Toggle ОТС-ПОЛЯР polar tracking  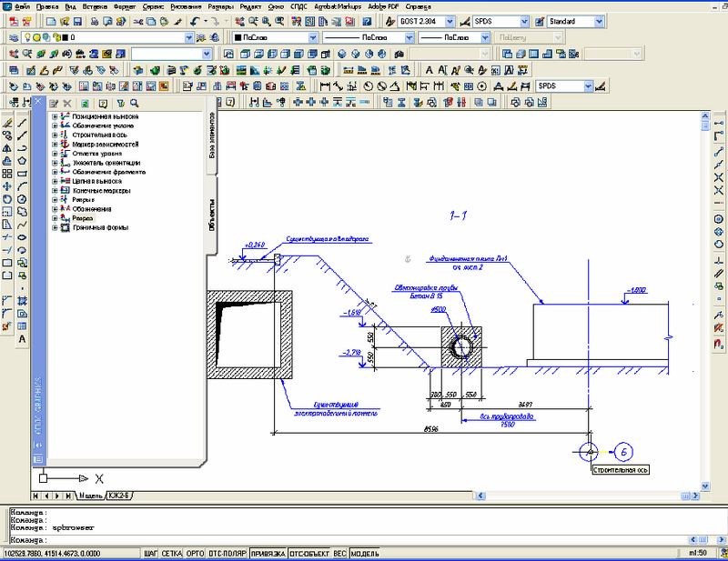tap(227, 553)
